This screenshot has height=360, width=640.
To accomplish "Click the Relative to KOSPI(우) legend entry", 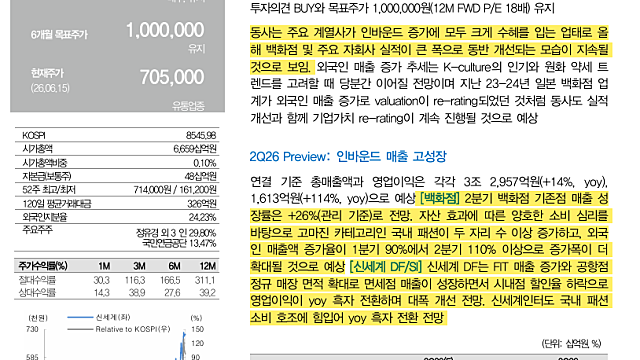I will coord(119,329).
